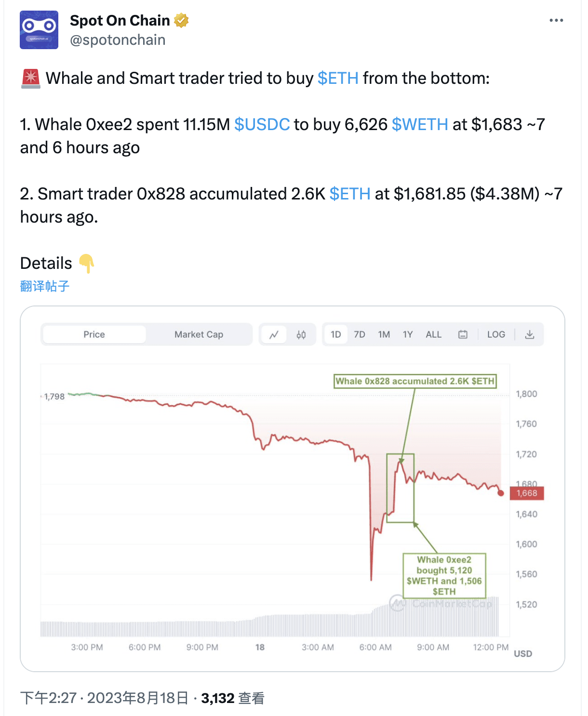Select the line chart view icon
588x716 pixels.
(274, 334)
